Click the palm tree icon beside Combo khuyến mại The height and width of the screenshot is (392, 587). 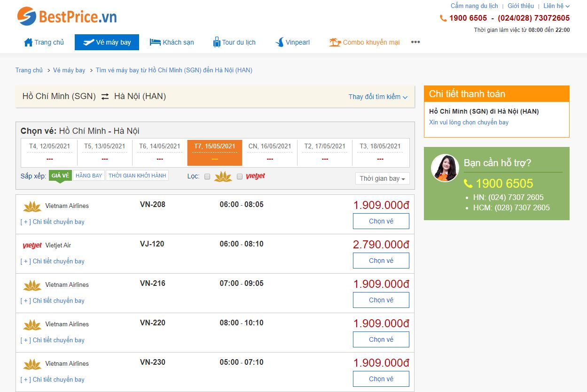(335, 42)
